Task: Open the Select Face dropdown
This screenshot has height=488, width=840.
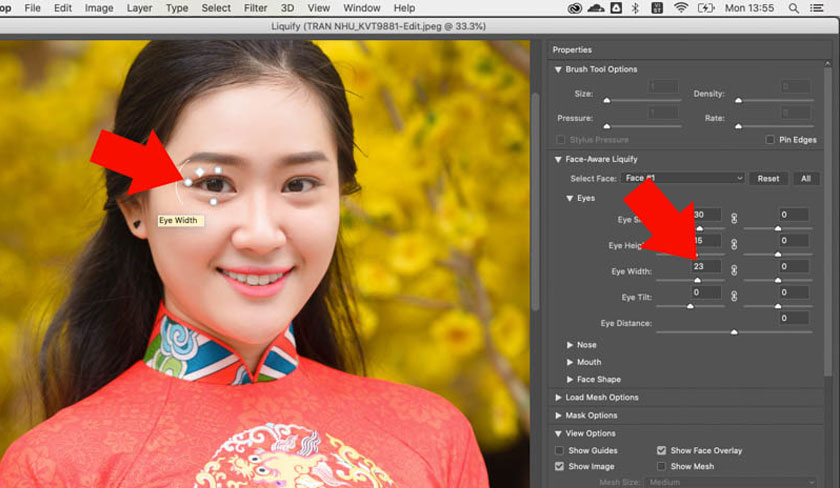Action: pos(683,178)
